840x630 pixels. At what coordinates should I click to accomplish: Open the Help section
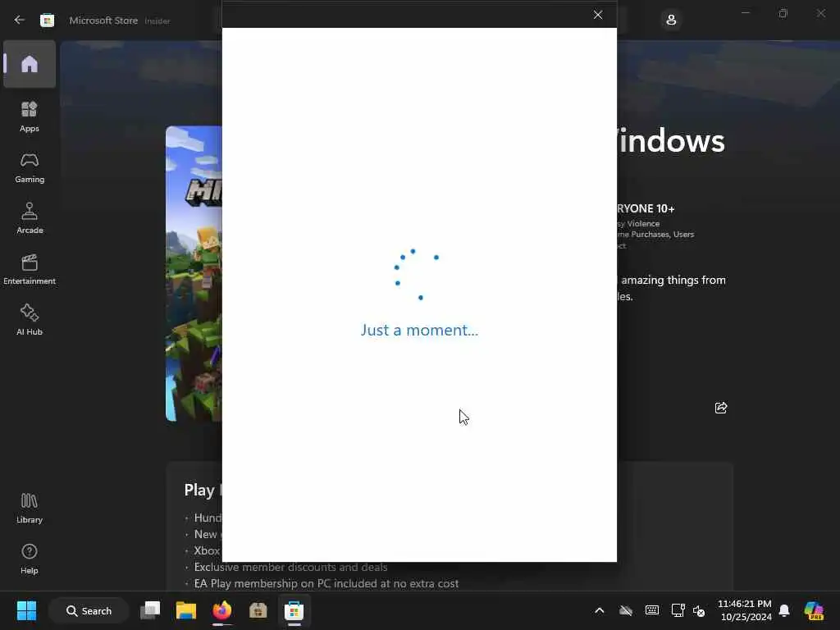point(30,559)
